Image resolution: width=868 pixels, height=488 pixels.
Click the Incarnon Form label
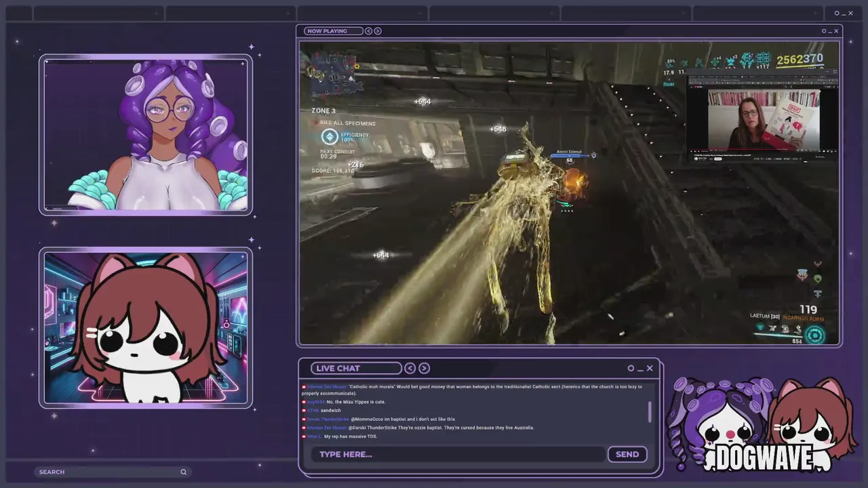[804, 318]
